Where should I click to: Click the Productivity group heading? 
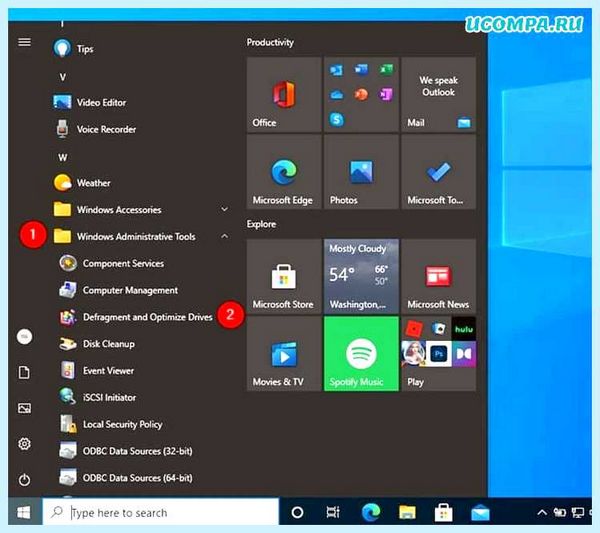(270, 42)
